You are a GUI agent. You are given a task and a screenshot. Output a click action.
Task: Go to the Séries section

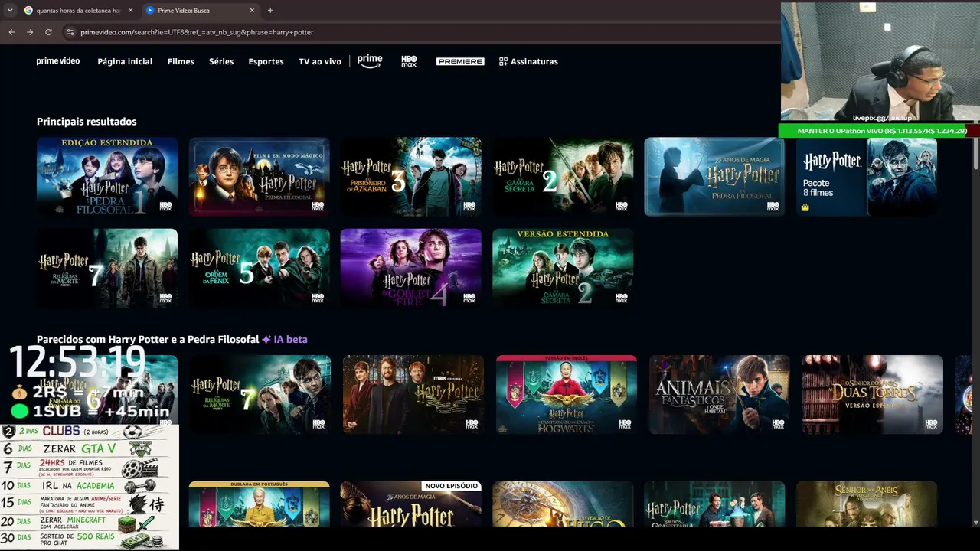[x=221, y=61]
